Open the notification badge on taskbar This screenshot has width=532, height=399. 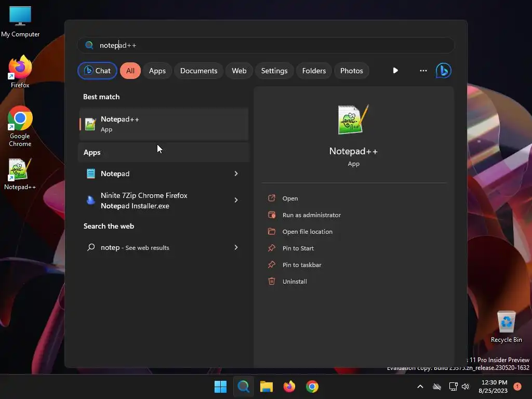point(517,387)
